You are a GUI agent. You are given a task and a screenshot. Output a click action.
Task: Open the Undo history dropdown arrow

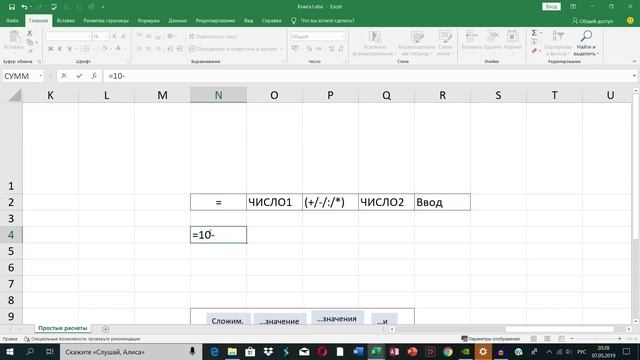(x=31, y=7)
